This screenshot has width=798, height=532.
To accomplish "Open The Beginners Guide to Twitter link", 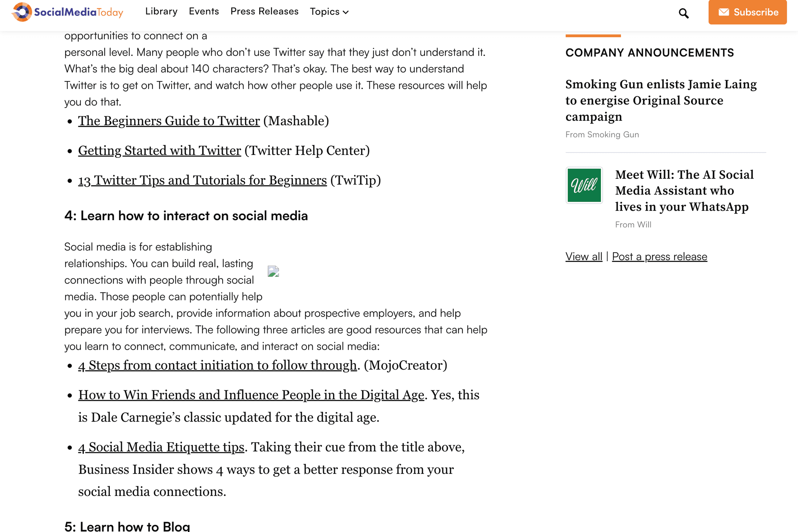I will tap(169, 121).
